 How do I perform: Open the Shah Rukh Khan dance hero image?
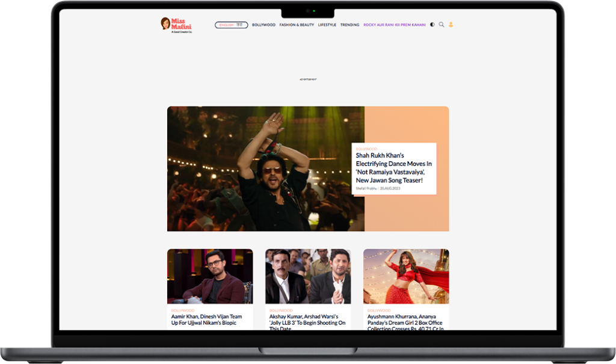coord(265,168)
